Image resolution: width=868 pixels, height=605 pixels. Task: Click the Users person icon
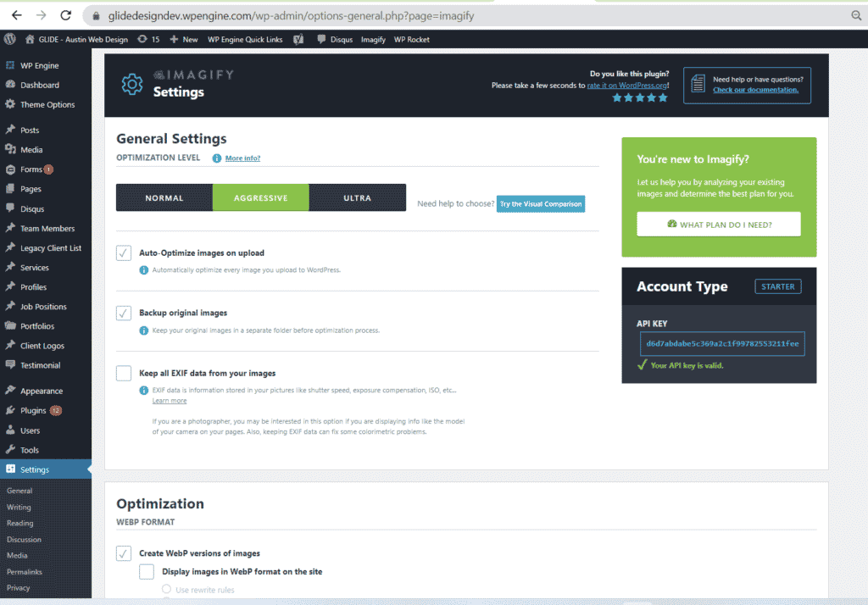point(10,430)
